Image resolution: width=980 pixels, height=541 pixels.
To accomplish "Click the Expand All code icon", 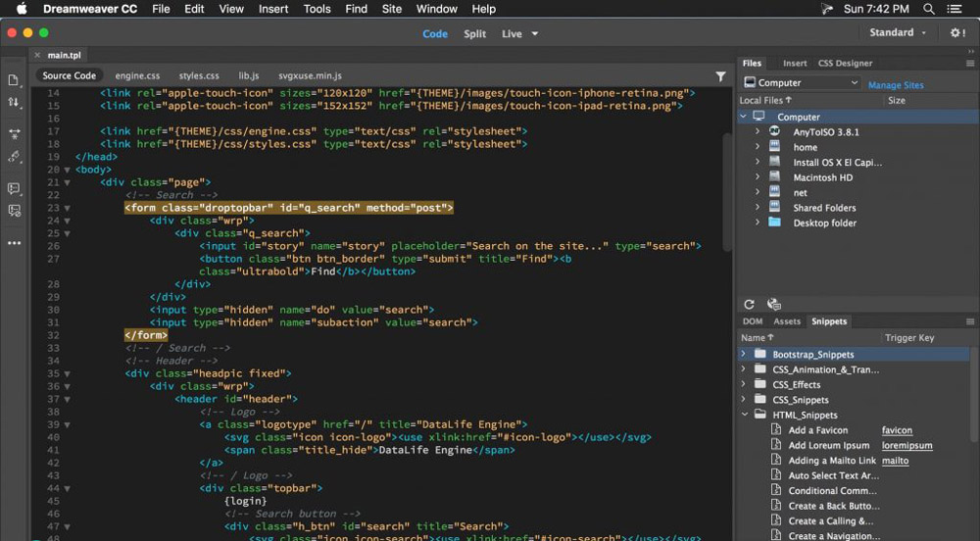I will pyautogui.click(x=14, y=133).
